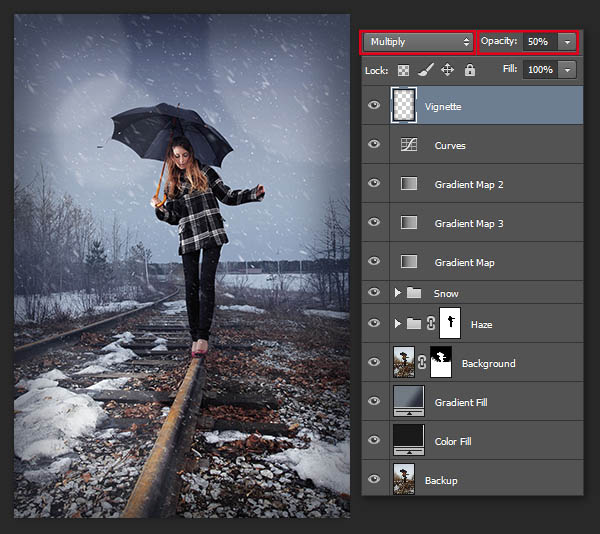This screenshot has width=600, height=534.
Task: Expand the Haze layer group
Action: click(398, 324)
